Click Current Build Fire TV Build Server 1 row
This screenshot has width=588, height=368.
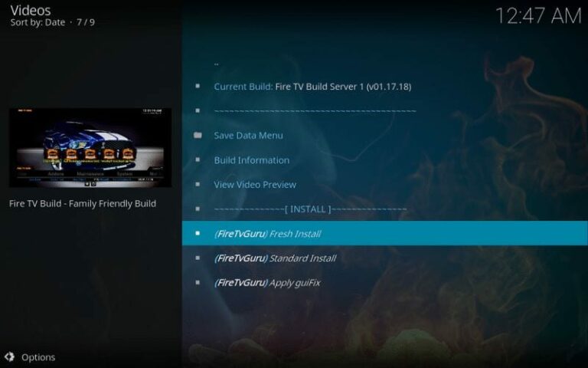(x=385, y=87)
